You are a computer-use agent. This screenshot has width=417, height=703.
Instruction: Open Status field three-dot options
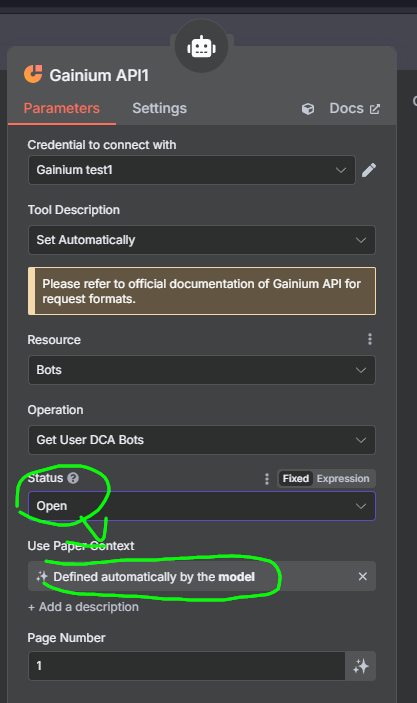[x=267, y=479]
